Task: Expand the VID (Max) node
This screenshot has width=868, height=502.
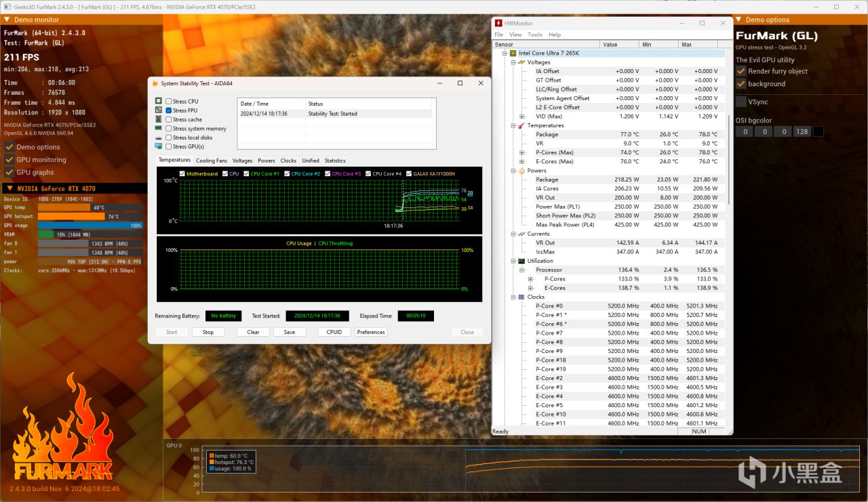Action: pyautogui.click(x=522, y=117)
